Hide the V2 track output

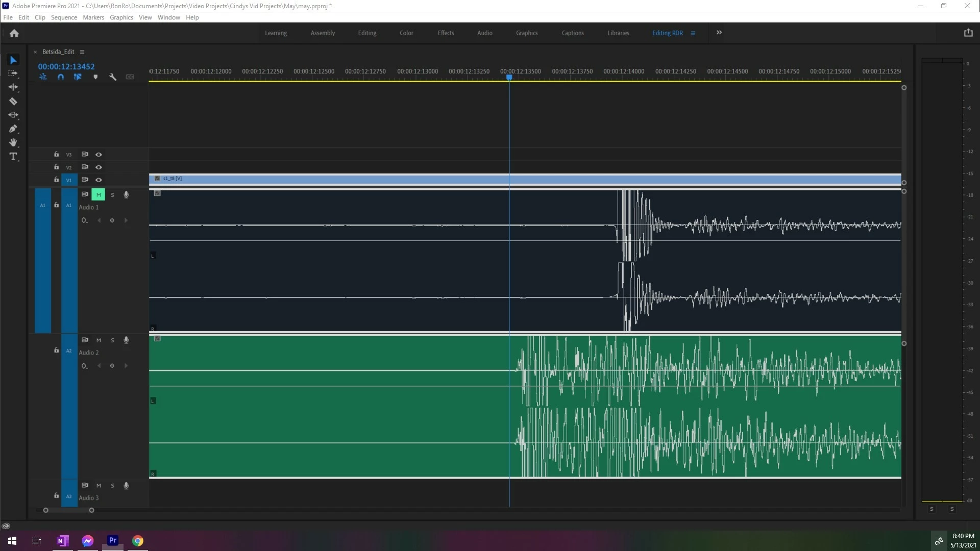99,167
